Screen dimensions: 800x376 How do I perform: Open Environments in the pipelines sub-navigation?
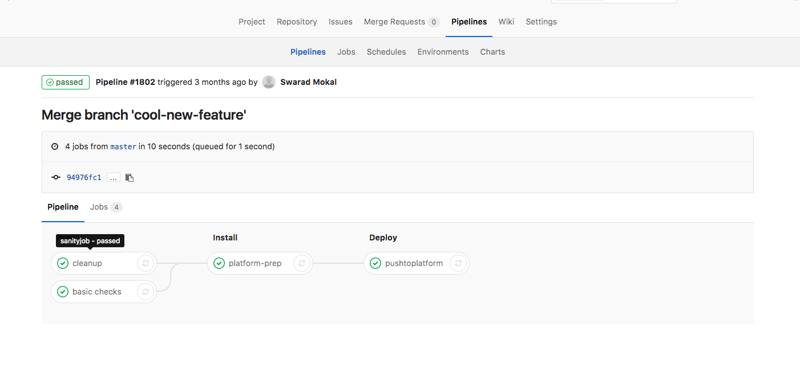click(x=443, y=52)
